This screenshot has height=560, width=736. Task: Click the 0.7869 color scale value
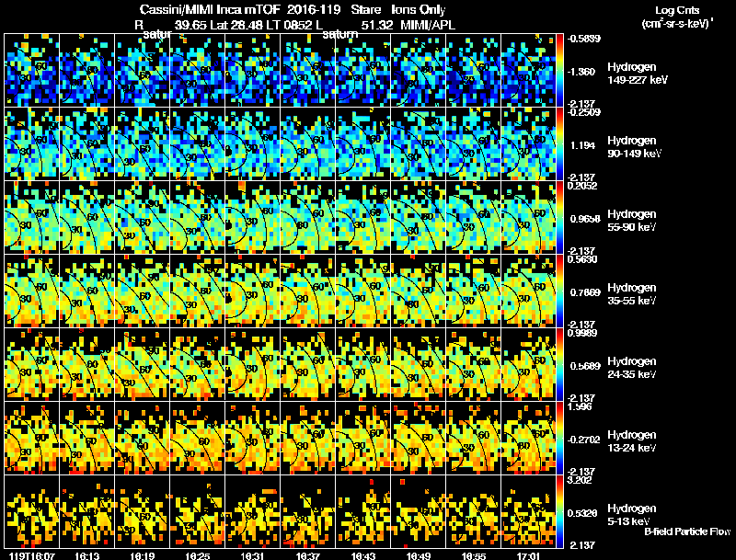point(585,292)
